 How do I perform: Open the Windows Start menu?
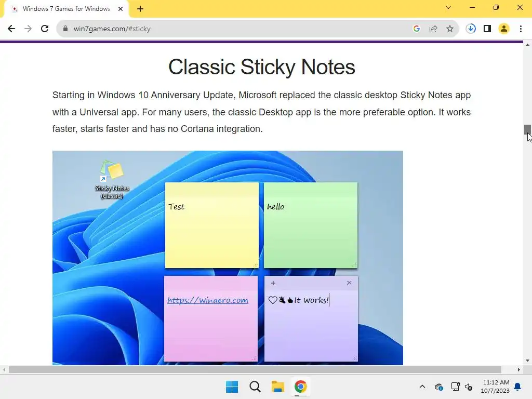click(x=232, y=387)
